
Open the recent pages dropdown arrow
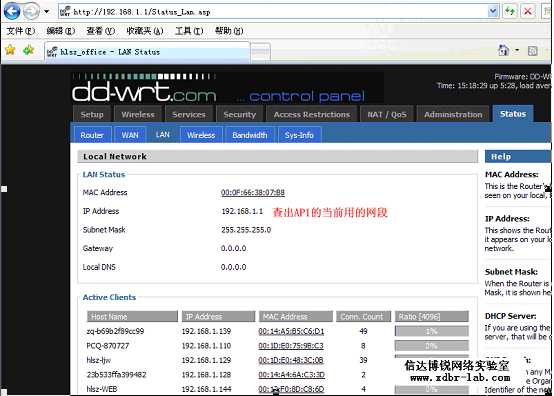pos(47,12)
